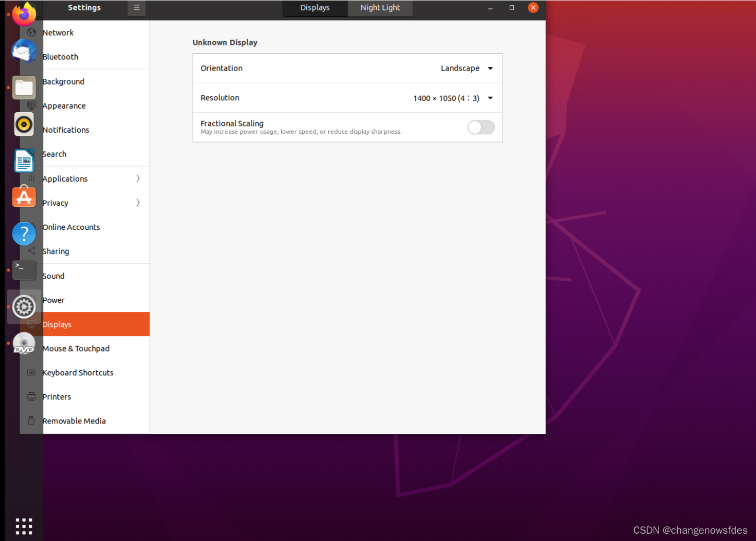Open Bluetooth settings panel
756x541 pixels.
[x=85, y=57]
